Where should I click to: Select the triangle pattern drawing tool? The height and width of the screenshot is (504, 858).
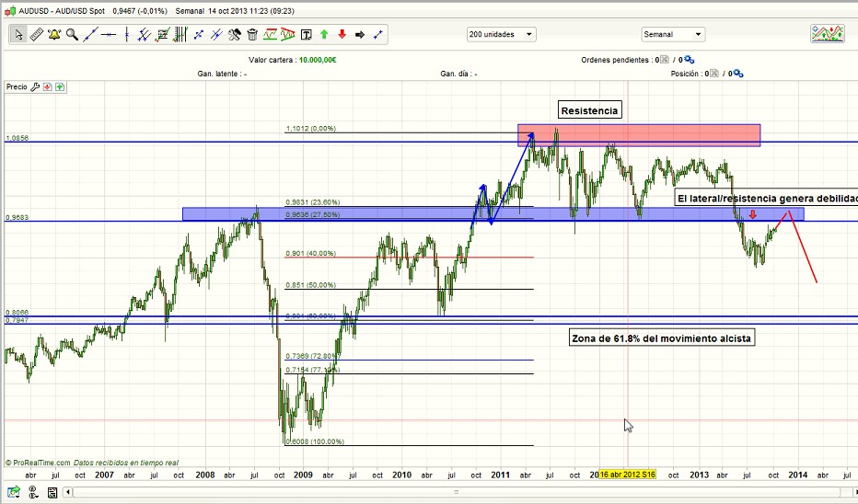(288, 34)
